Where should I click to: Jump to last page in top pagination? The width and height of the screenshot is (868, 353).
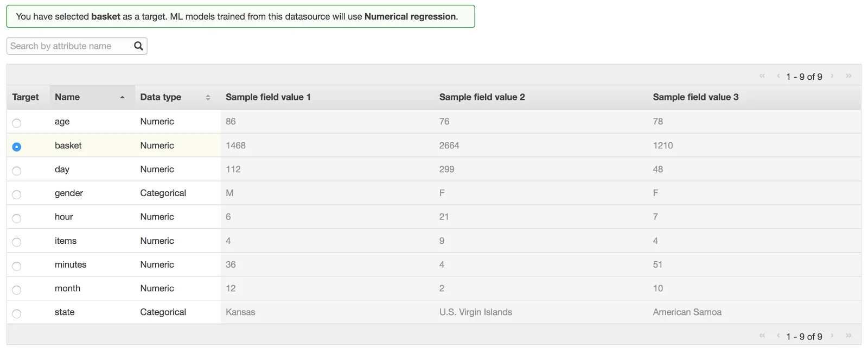tap(849, 76)
